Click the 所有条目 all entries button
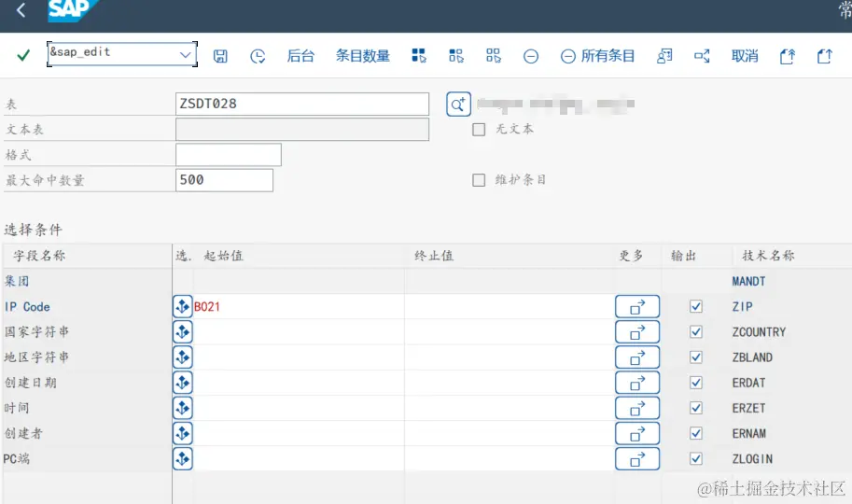Screen dimensions: 852x504 pyautogui.click(x=597, y=56)
